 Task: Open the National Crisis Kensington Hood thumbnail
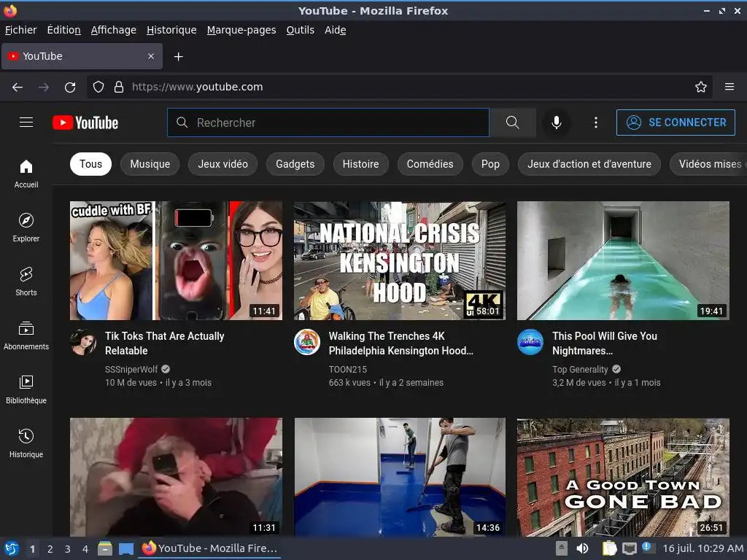coord(400,260)
